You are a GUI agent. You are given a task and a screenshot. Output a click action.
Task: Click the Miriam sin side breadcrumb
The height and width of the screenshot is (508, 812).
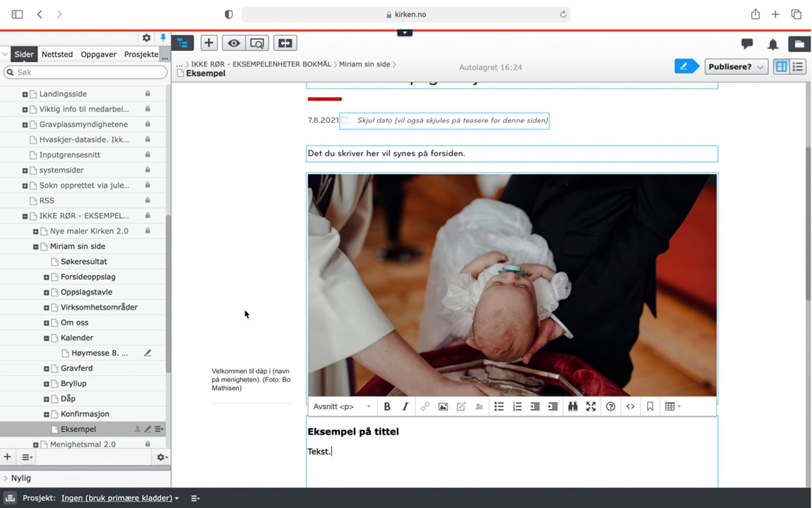click(x=364, y=64)
